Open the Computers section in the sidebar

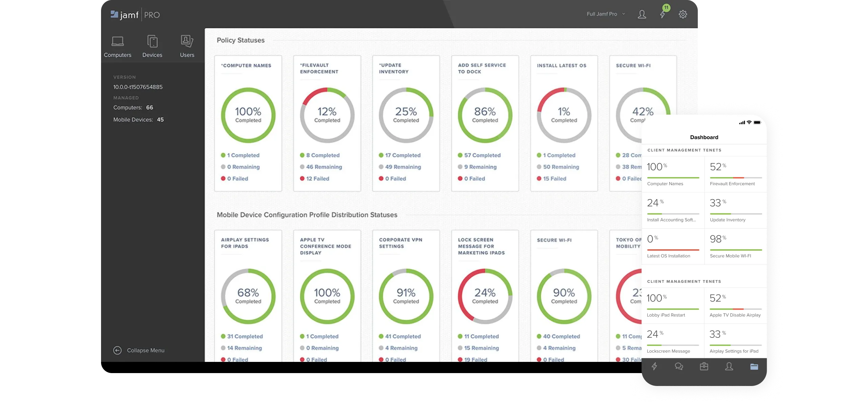pyautogui.click(x=117, y=46)
